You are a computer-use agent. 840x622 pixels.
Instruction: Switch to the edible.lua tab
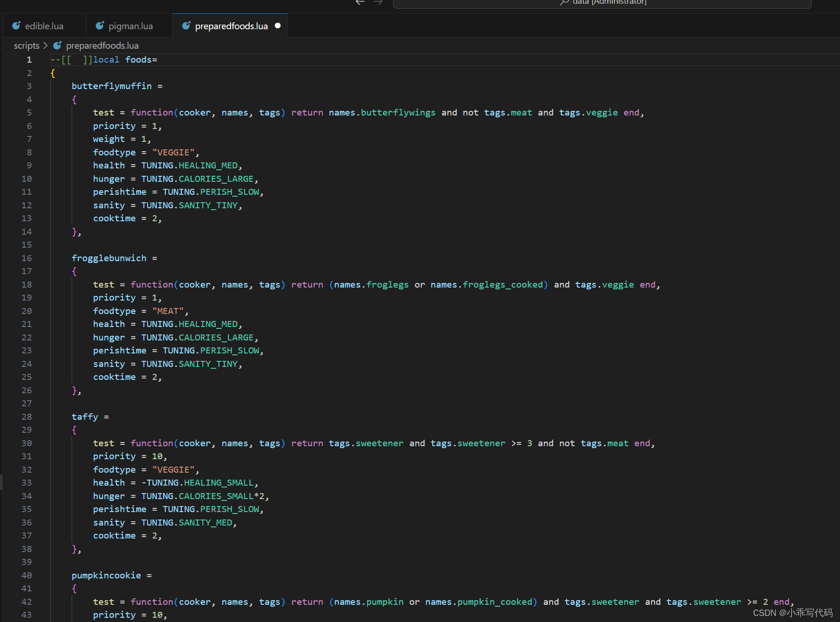tap(44, 26)
